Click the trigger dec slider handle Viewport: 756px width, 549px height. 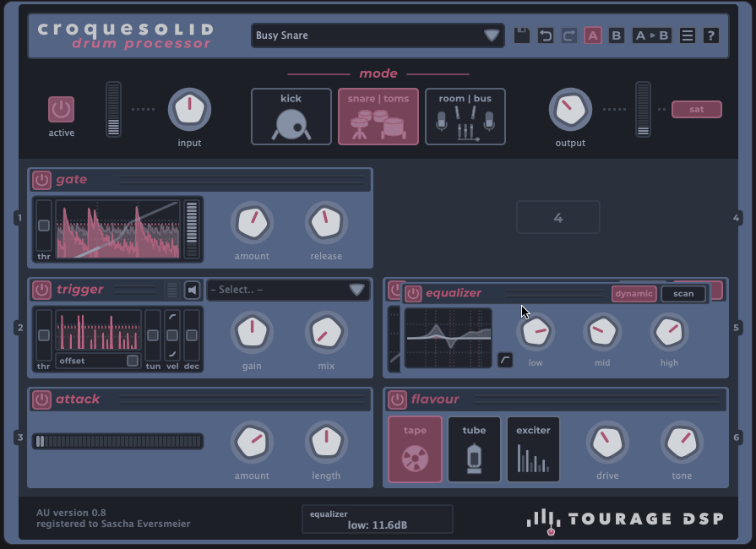pos(192,335)
